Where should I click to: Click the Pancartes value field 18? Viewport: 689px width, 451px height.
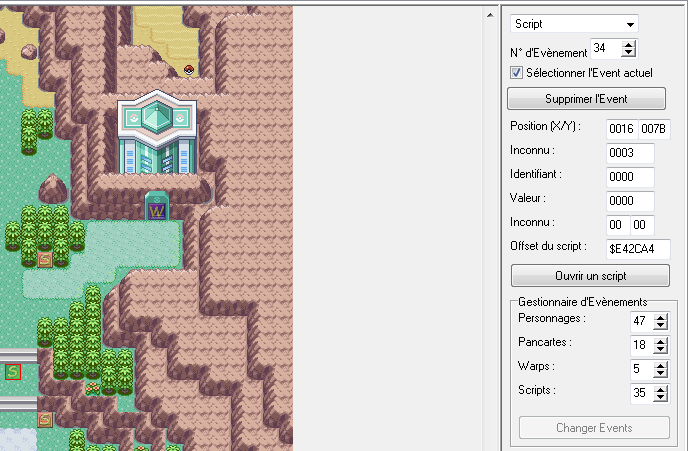pos(642,345)
